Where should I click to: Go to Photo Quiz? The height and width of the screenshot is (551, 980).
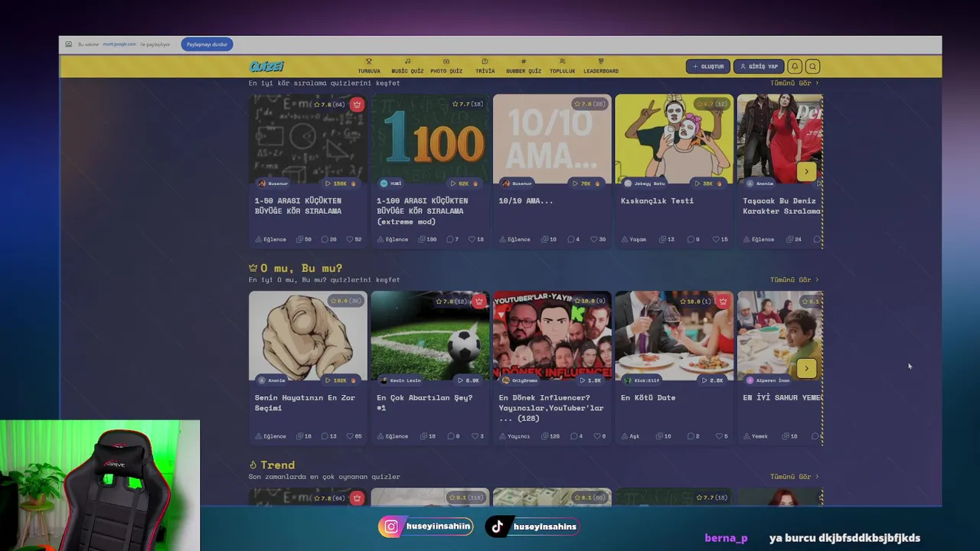(446, 67)
